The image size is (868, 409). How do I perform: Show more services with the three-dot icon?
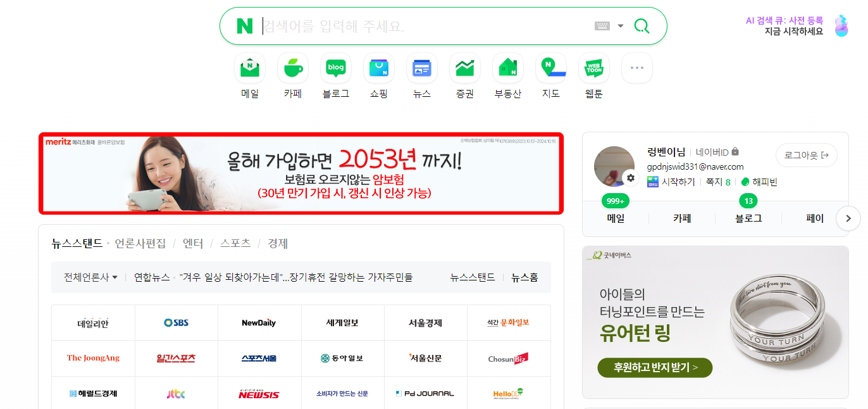(x=637, y=68)
